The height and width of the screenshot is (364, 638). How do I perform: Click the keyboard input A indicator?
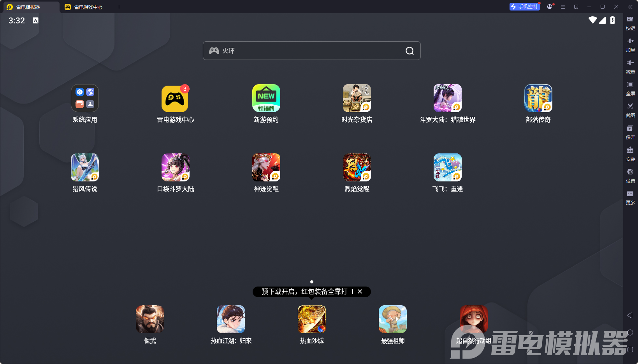click(35, 20)
